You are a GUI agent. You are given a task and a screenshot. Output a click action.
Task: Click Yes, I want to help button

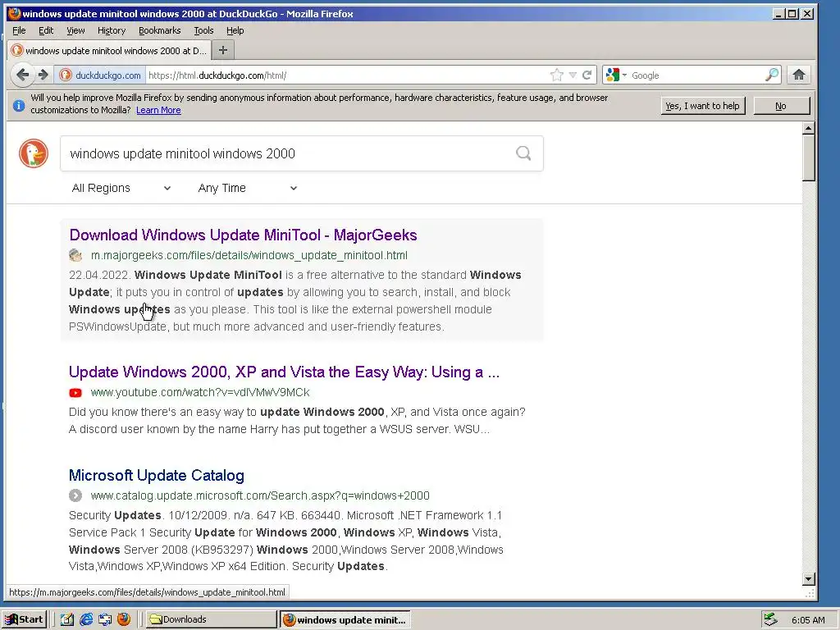702,106
